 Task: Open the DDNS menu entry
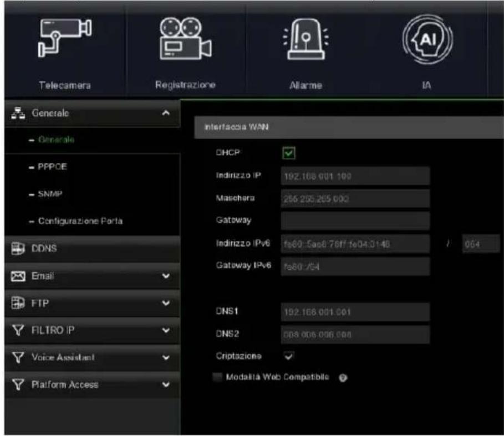pos(92,249)
